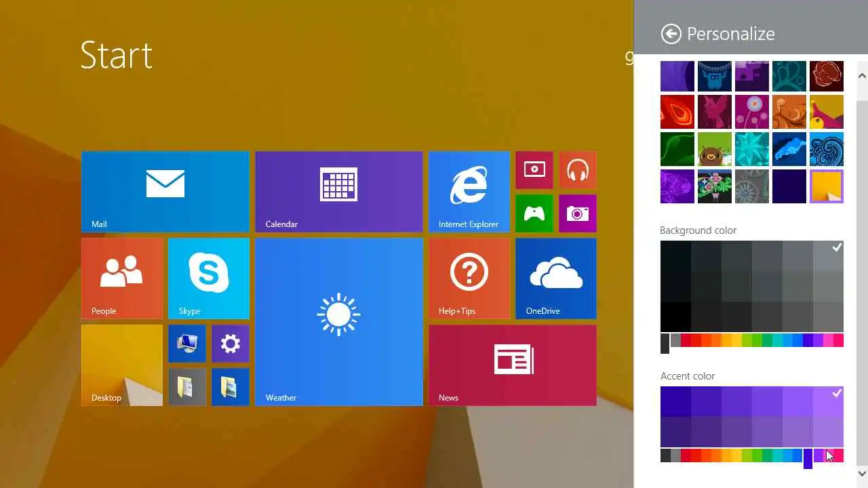Open the Desktop tile
Image resolution: width=868 pixels, height=488 pixels.
click(x=122, y=365)
